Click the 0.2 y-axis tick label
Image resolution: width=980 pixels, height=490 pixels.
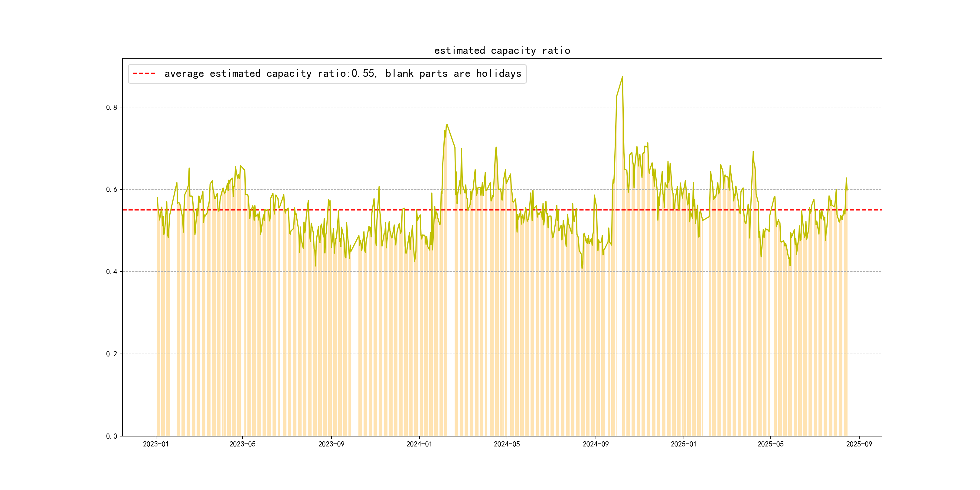pos(112,354)
